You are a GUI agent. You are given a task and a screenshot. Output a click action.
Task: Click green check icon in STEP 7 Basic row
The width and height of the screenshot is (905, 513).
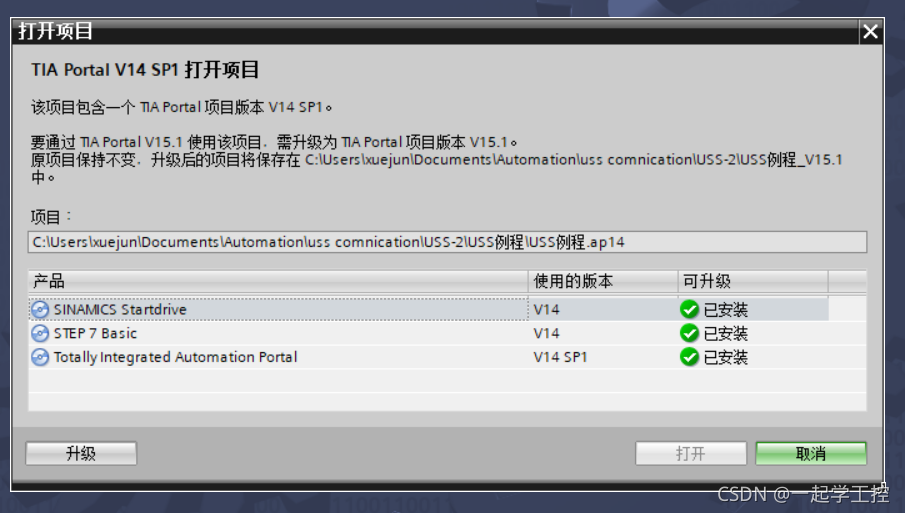(689, 334)
